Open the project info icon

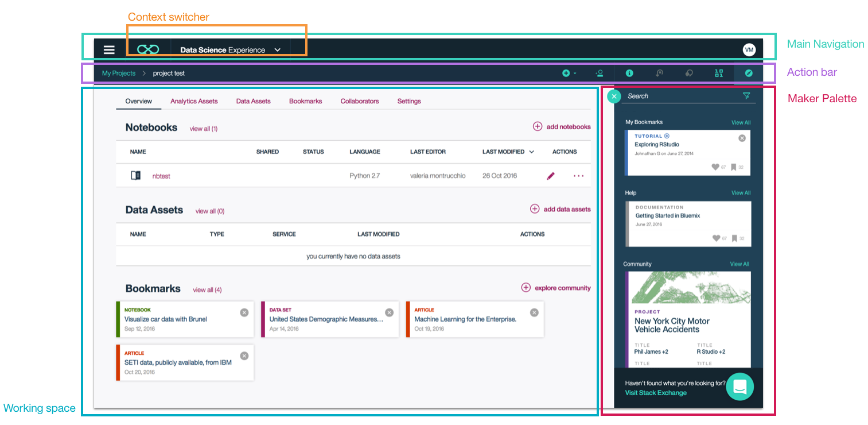(629, 74)
